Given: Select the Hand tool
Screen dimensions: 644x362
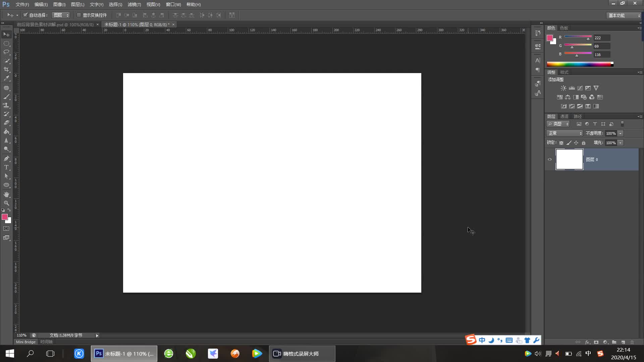Looking at the screenshot, I should click(6, 194).
